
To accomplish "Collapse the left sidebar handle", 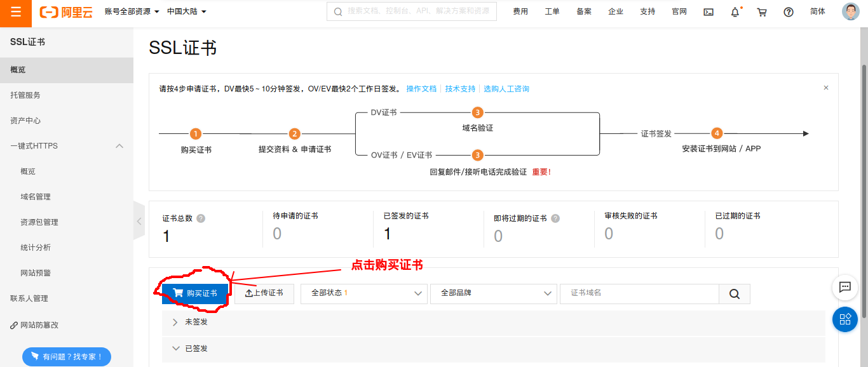I will pyautogui.click(x=139, y=221).
